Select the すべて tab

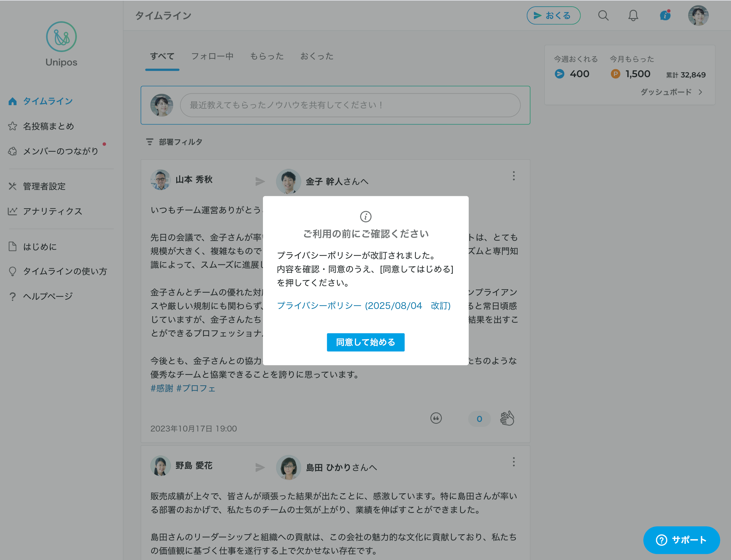[162, 56]
